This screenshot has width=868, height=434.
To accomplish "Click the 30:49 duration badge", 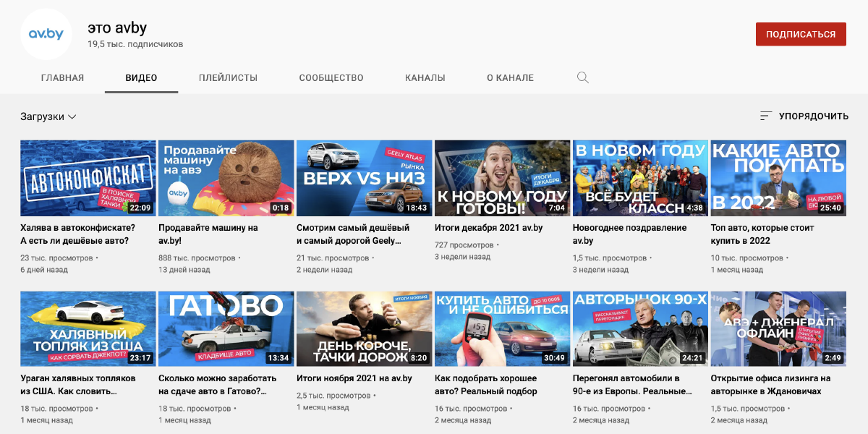I will (555, 358).
